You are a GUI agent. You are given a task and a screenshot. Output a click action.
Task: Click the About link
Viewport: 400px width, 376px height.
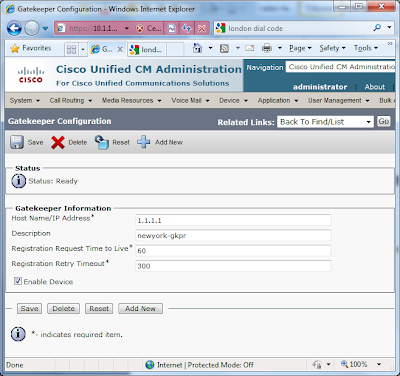375,87
